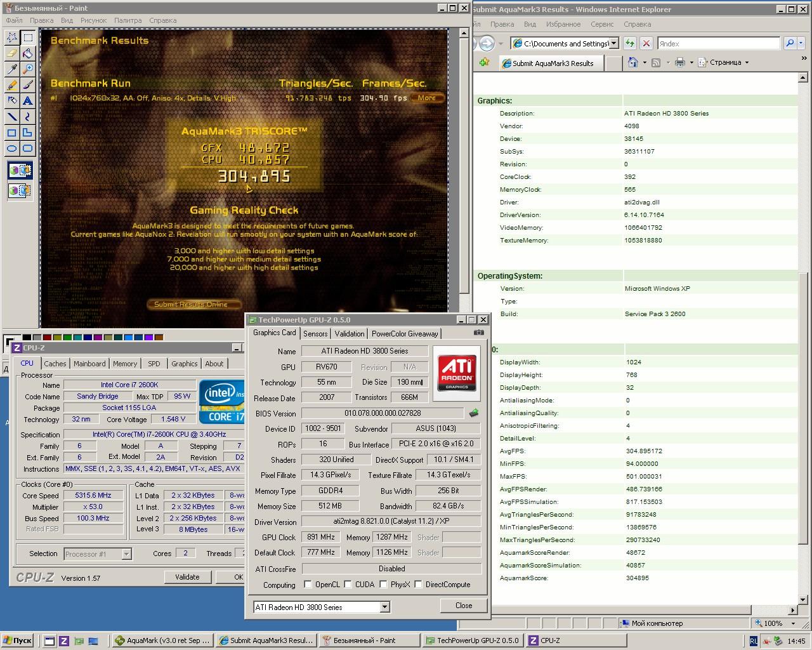Choose the Curve tool in Paint

tap(28, 117)
